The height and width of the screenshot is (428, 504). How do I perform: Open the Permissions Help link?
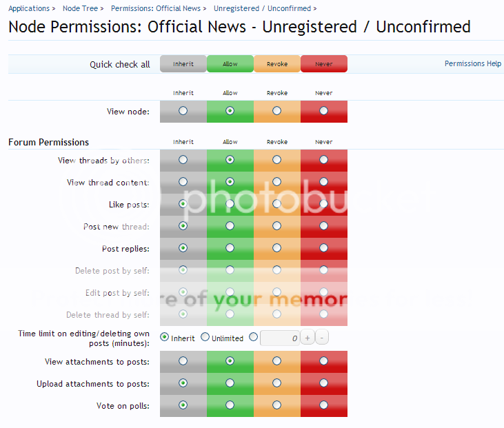tap(472, 63)
